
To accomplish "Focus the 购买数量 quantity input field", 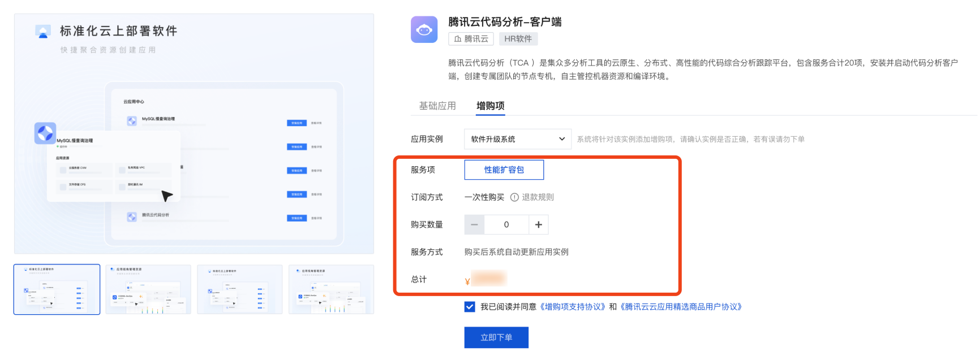I will point(506,224).
